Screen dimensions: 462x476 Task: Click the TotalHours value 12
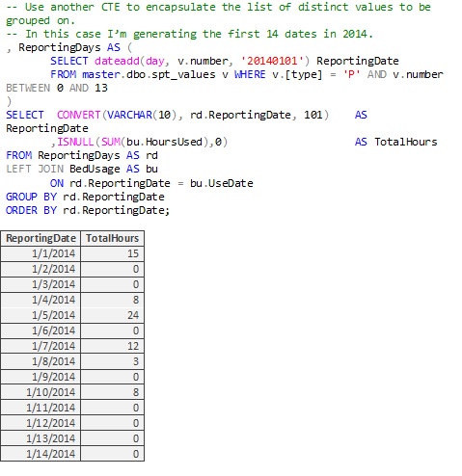click(x=112, y=346)
